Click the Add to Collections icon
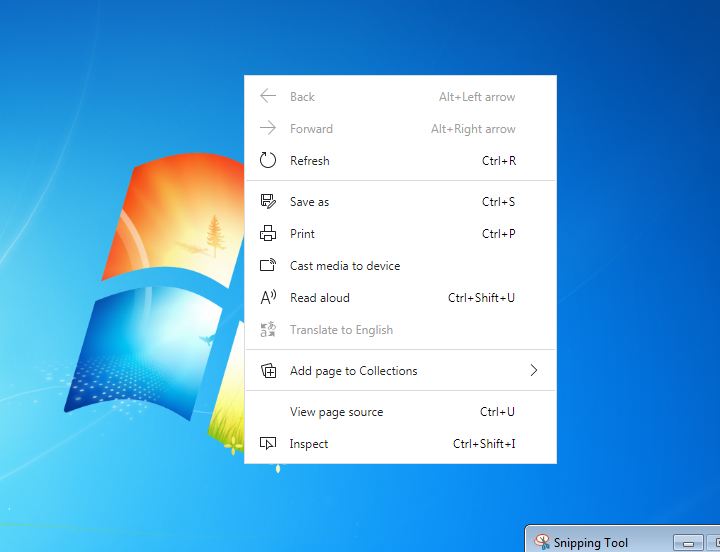 pyautogui.click(x=268, y=371)
